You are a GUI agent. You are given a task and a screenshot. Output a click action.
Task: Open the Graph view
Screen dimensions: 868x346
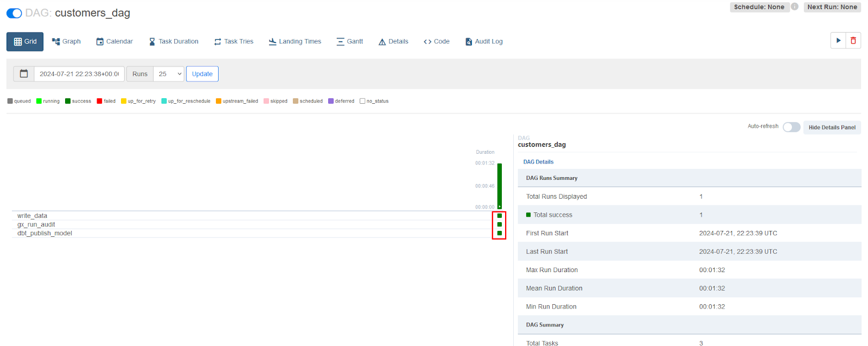66,41
